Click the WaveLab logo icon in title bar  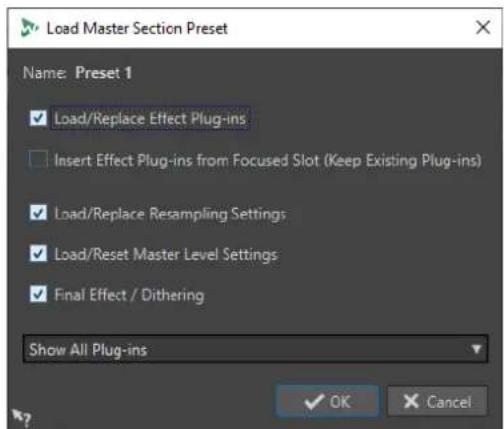click(x=29, y=28)
